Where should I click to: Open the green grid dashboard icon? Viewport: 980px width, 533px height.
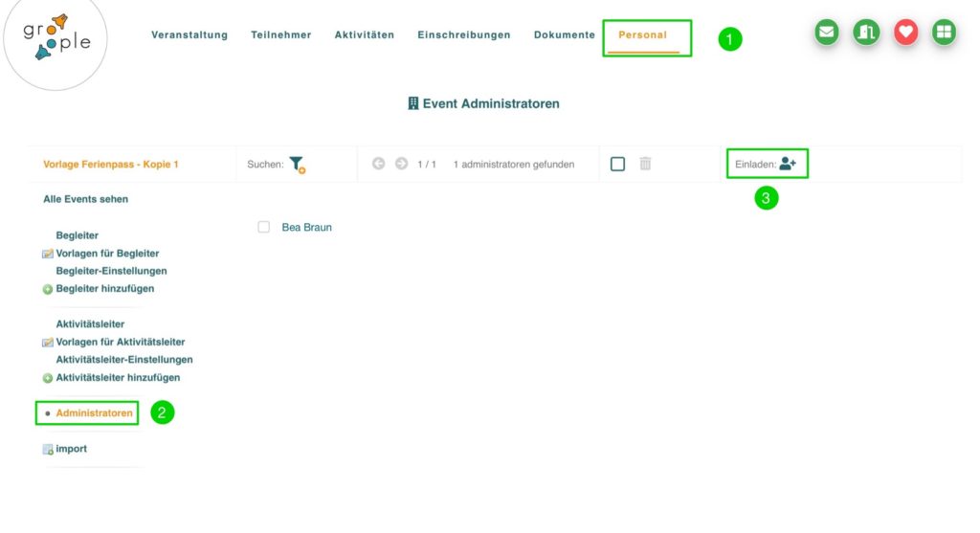click(944, 33)
